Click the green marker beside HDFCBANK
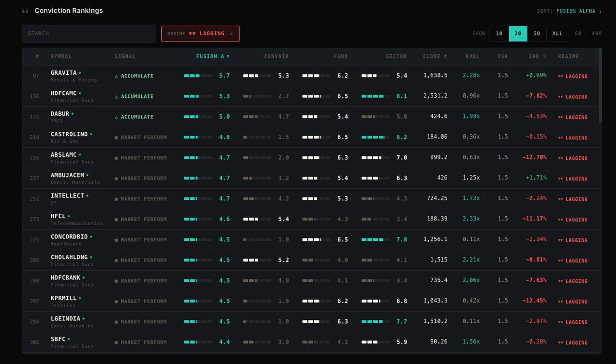The height and width of the screenshot is (364, 616). point(84,278)
